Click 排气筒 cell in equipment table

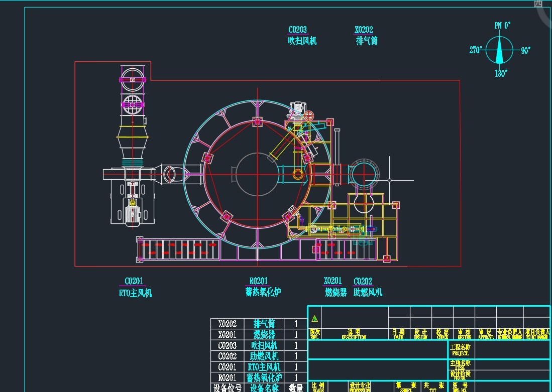click(264, 324)
